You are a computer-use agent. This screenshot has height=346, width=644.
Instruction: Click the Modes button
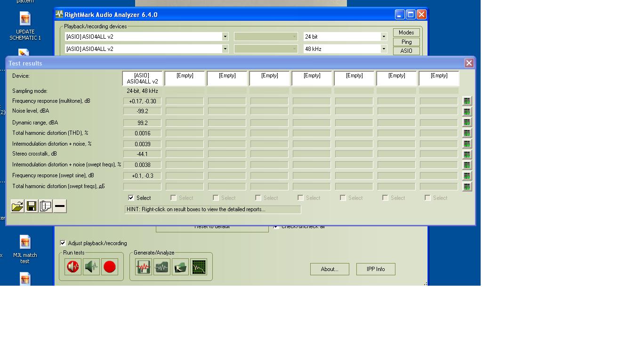[406, 33]
